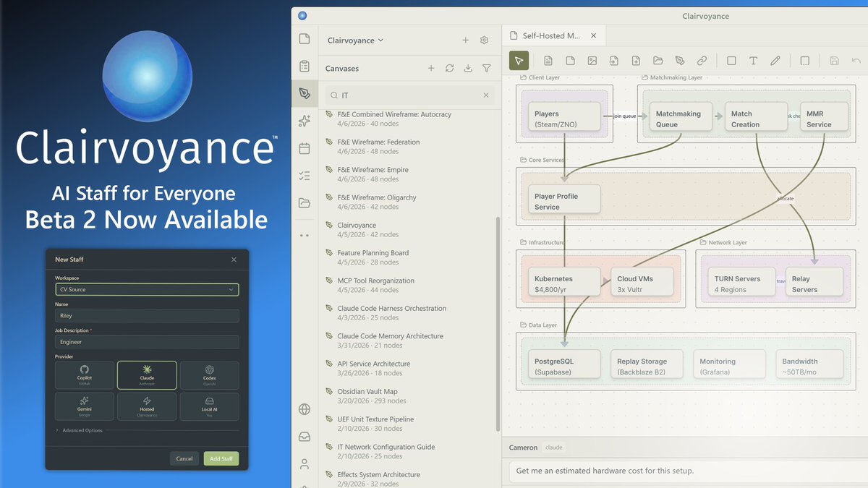Choose Hosted provider card

coord(147,406)
